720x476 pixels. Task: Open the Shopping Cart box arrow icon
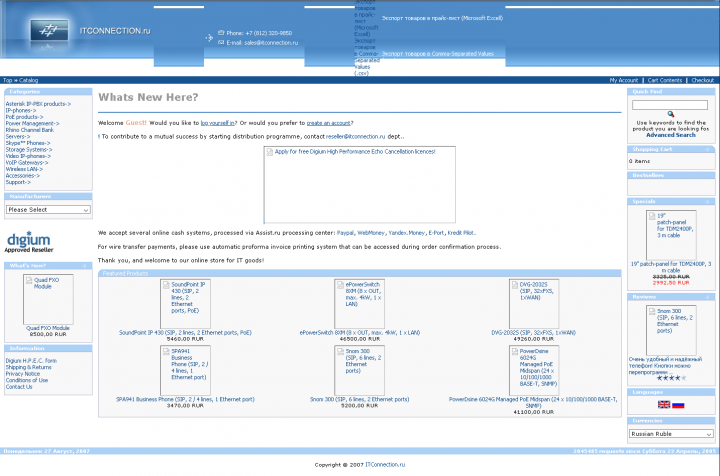[x=707, y=149]
